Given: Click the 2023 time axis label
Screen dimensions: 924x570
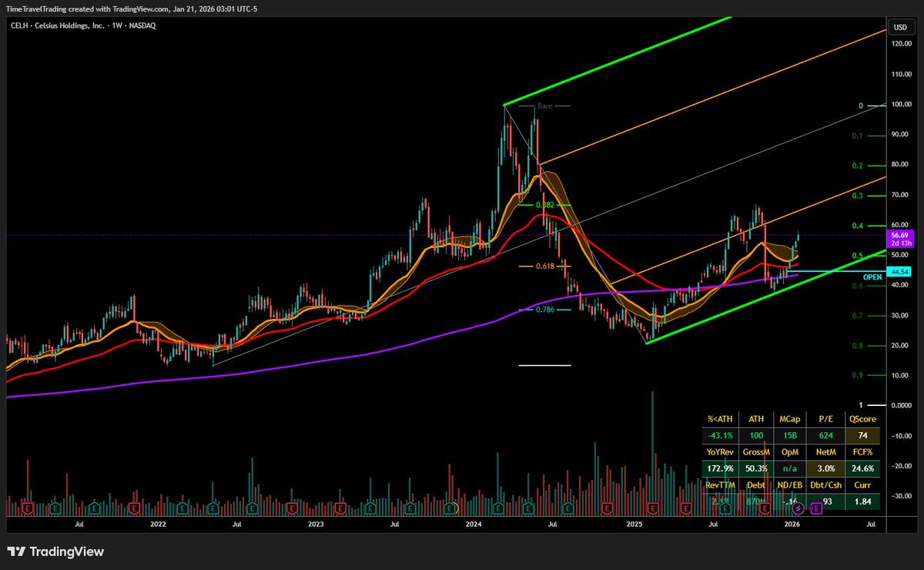Looking at the screenshot, I should [x=316, y=524].
